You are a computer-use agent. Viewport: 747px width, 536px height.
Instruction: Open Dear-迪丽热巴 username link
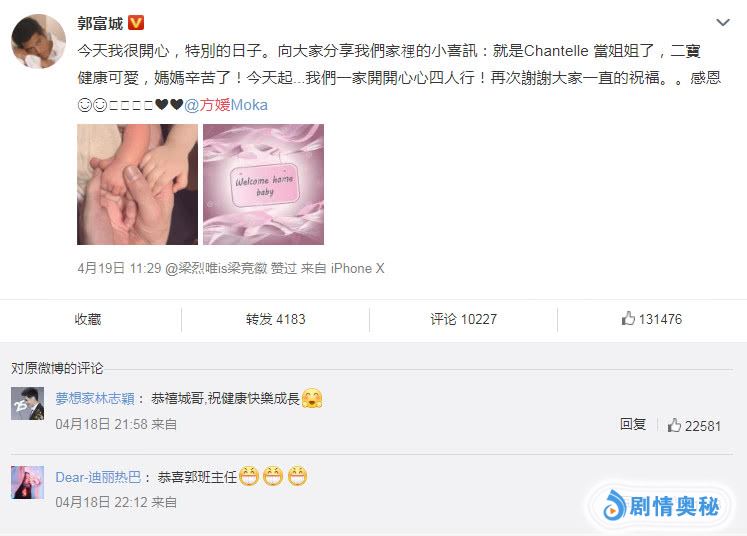click(x=98, y=477)
